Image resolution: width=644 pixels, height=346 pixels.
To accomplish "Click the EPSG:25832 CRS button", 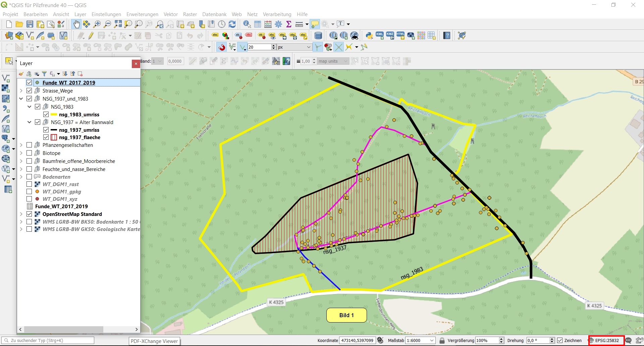I will [x=606, y=340].
